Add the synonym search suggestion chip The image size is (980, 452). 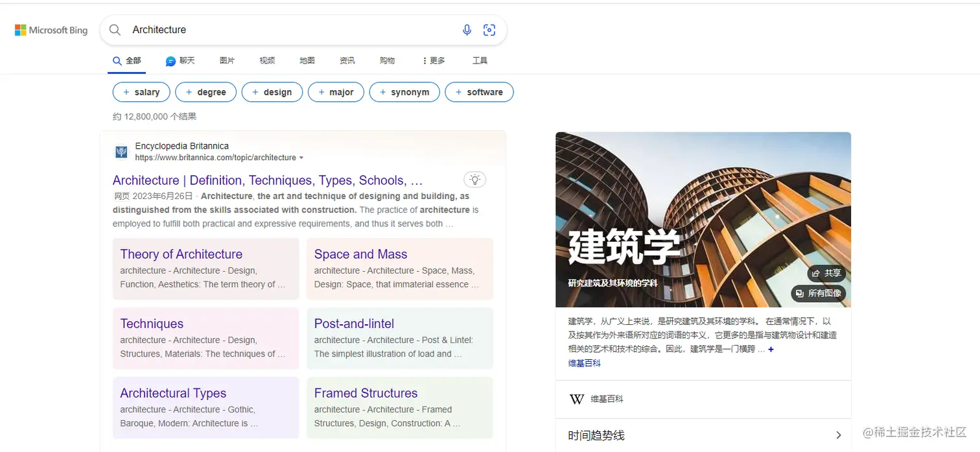404,92
